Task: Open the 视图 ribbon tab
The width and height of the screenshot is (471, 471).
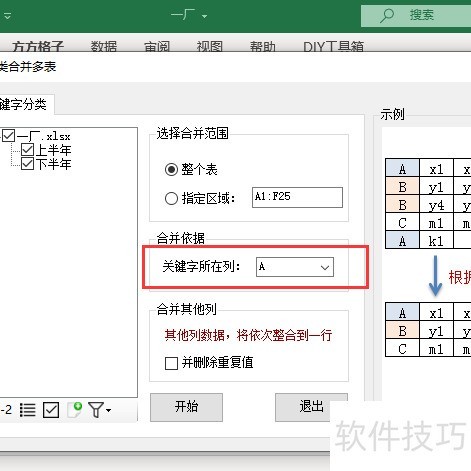Action: (209, 46)
